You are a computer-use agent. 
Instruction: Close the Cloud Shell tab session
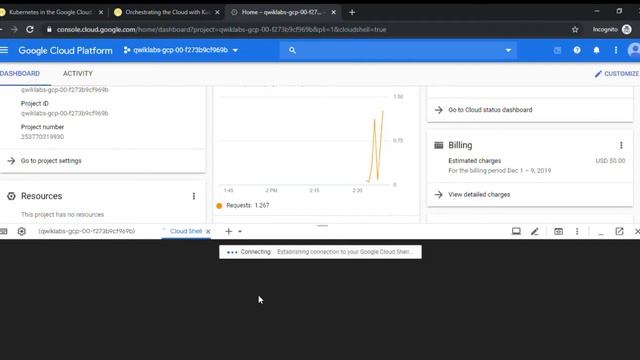click(208, 231)
